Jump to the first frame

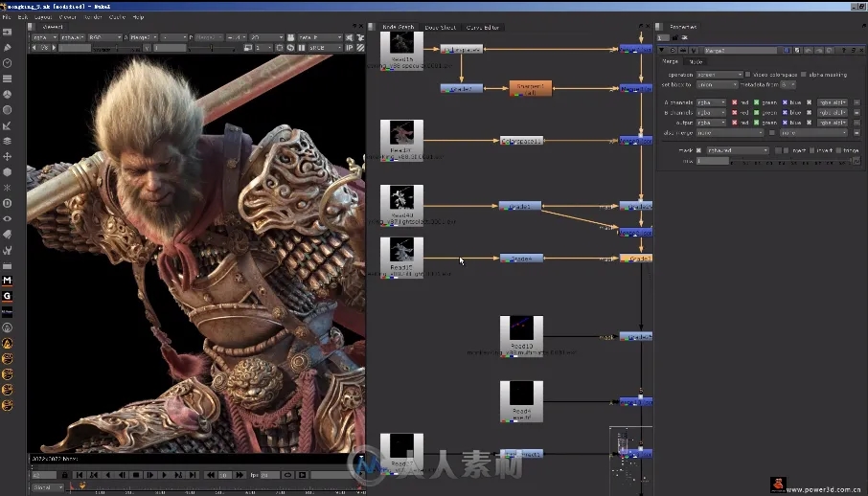point(80,475)
